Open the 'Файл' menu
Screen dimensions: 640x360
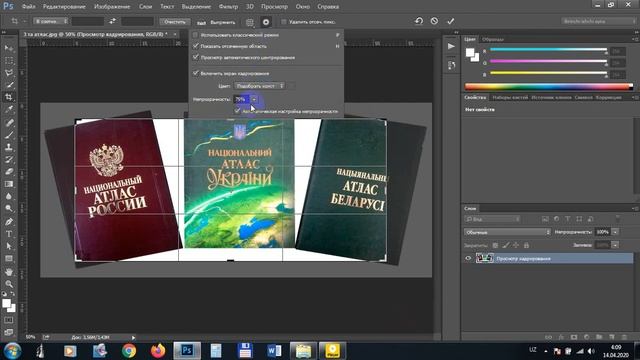pyautogui.click(x=28, y=7)
